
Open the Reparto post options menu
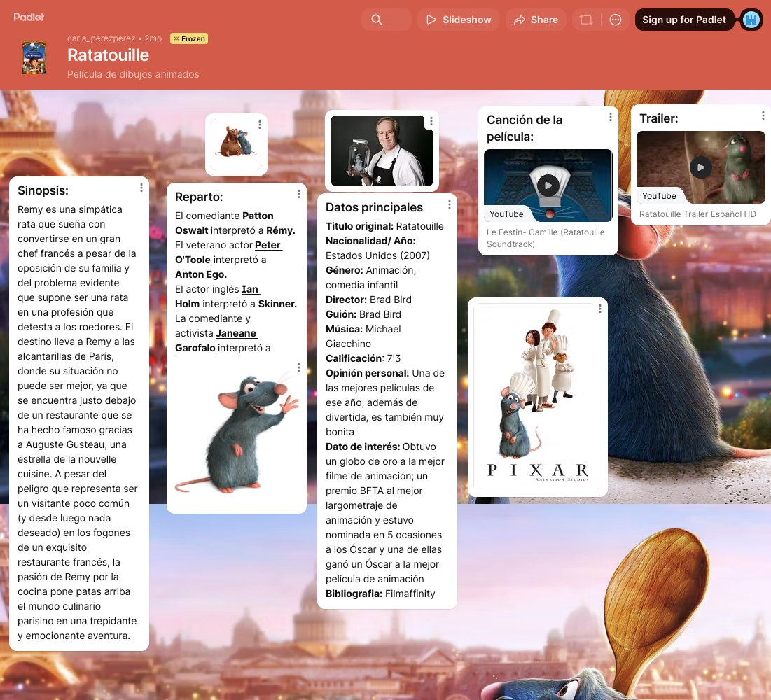299,194
